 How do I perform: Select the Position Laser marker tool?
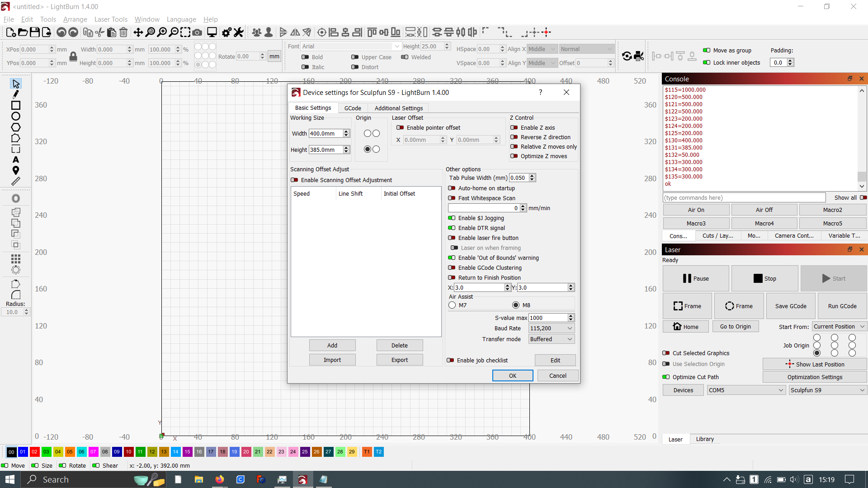coord(16,170)
